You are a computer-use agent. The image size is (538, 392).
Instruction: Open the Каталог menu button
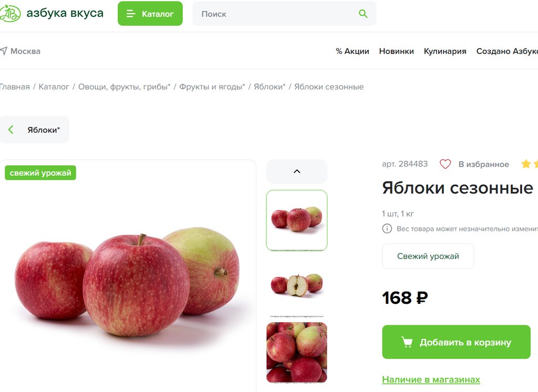[x=150, y=13]
